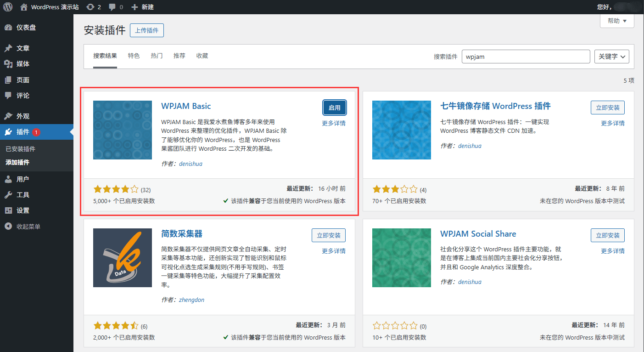Switch to the Popular (热门) tab

click(157, 56)
